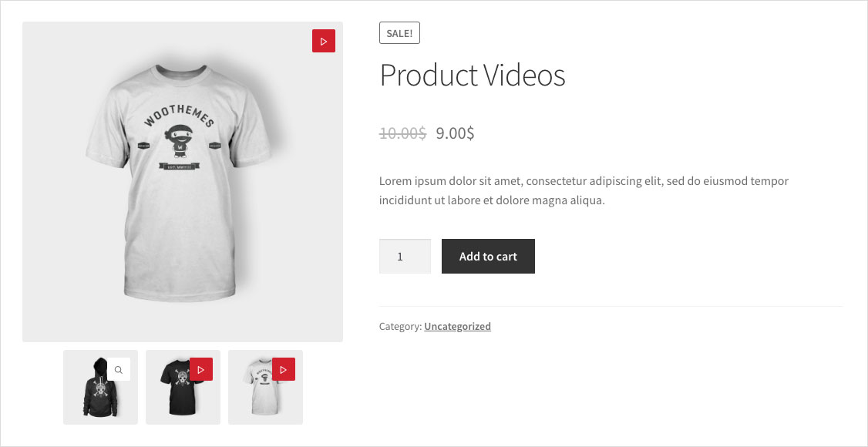Play the video on the main product image

[x=324, y=41]
